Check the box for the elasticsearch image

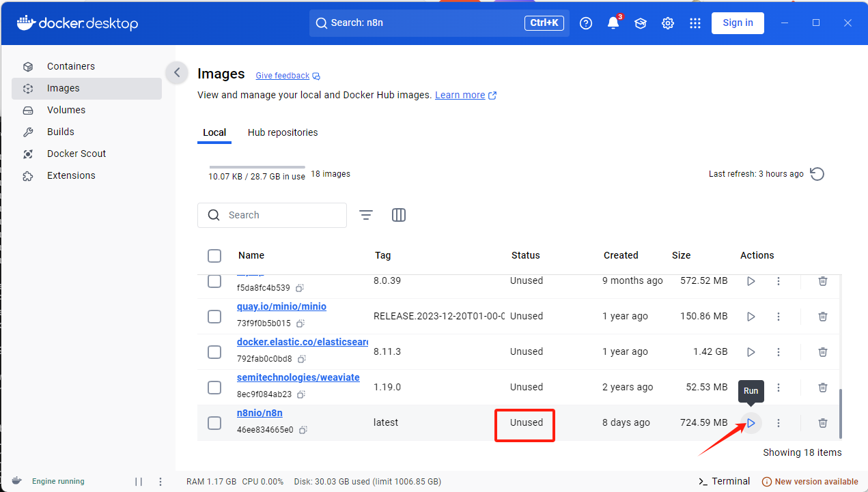click(x=214, y=352)
